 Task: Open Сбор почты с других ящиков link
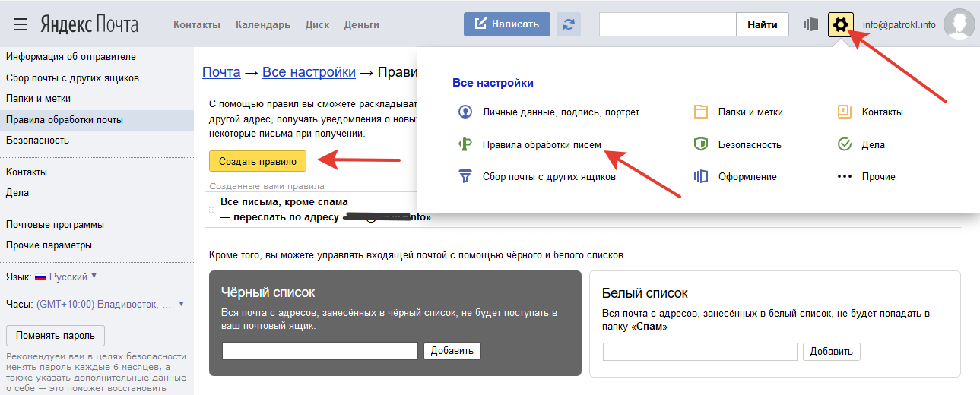[549, 177]
